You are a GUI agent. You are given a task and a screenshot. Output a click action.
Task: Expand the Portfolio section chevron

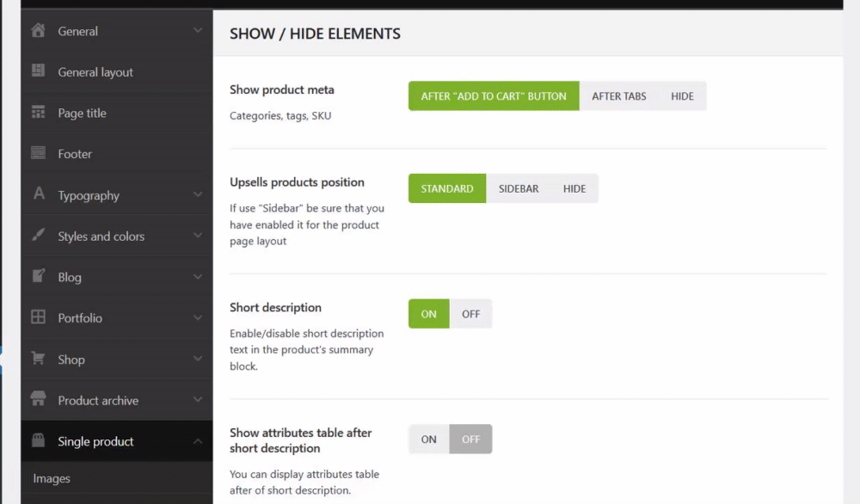(x=198, y=317)
